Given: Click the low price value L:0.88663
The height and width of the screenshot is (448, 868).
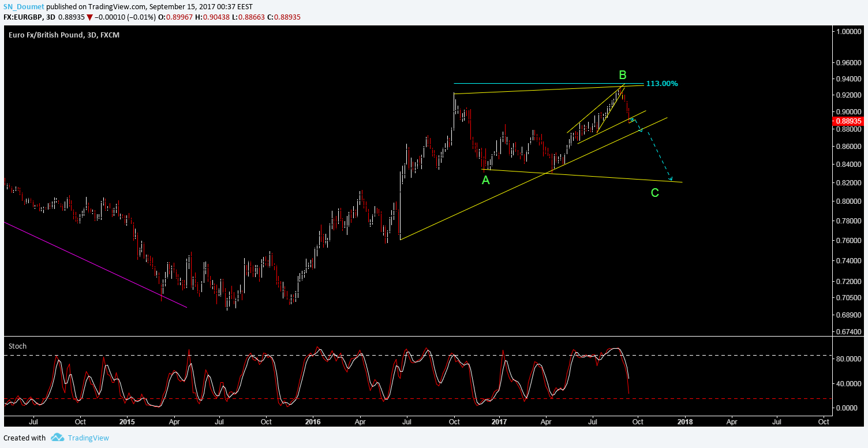Looking at the screenshot, I should coord(248,17).
